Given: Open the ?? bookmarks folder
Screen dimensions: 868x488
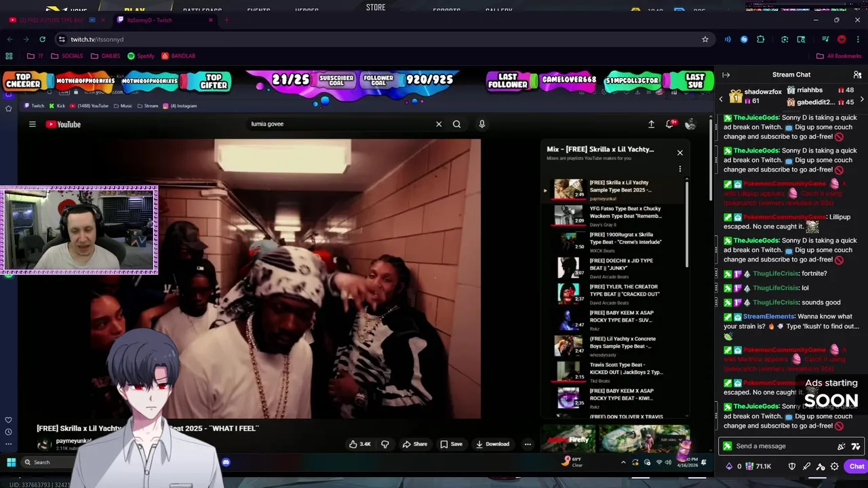Looking at the screenshot, I should (x=36, y=56).
